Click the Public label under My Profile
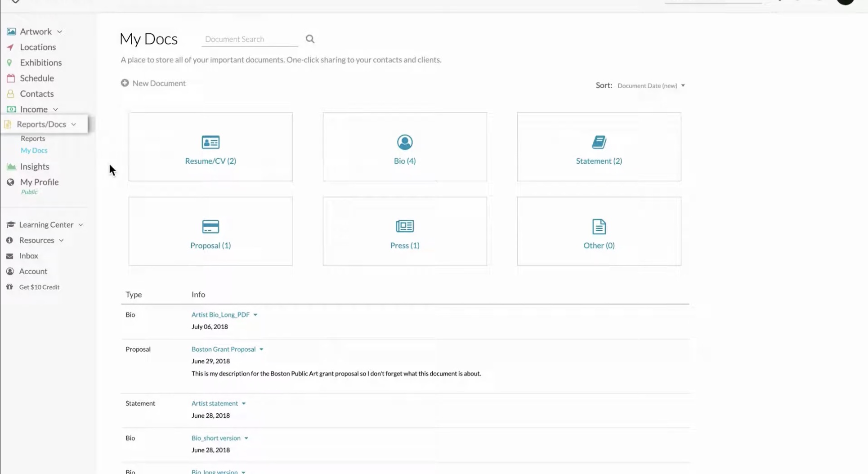Screen dimensions: 868x474 click(29, 192)
